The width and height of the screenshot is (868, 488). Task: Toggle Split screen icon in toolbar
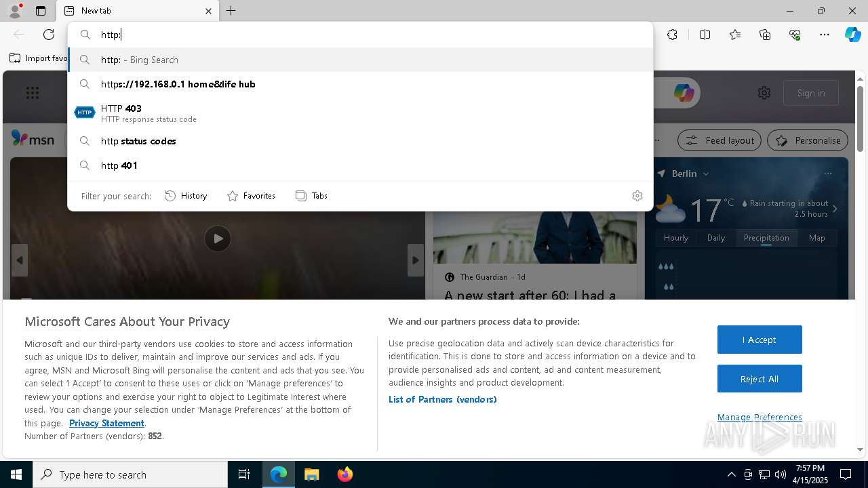(705, 35)
